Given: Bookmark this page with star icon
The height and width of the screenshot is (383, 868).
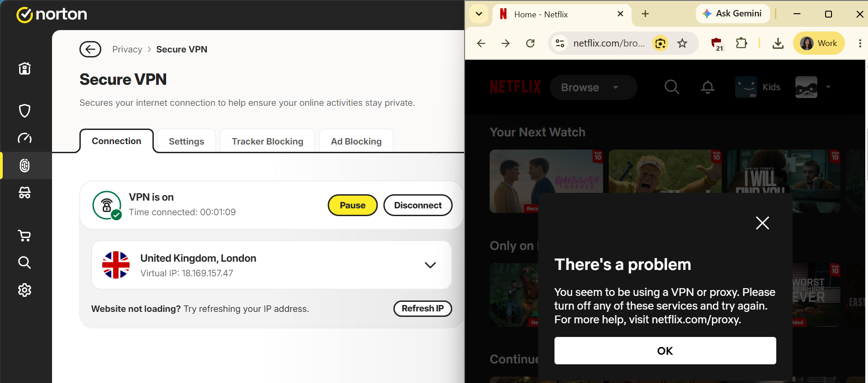Looking at the screenshot, I should coord(682,43).
